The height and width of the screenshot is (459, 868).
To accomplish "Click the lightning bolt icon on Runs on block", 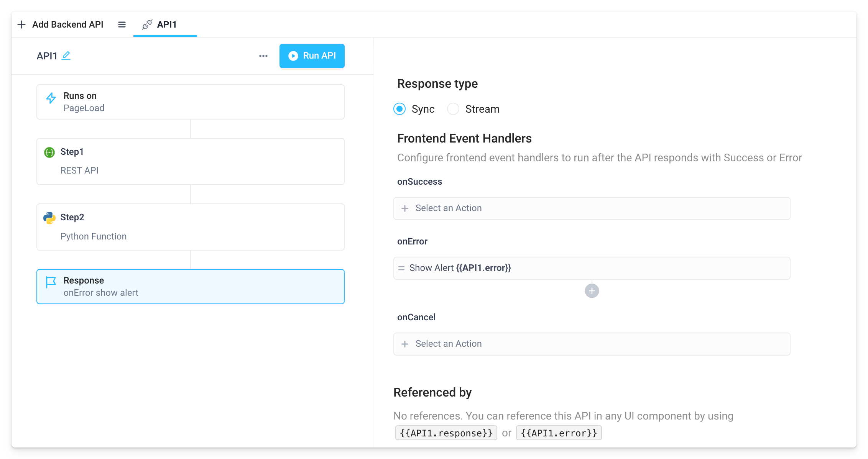I will point(50,98).
